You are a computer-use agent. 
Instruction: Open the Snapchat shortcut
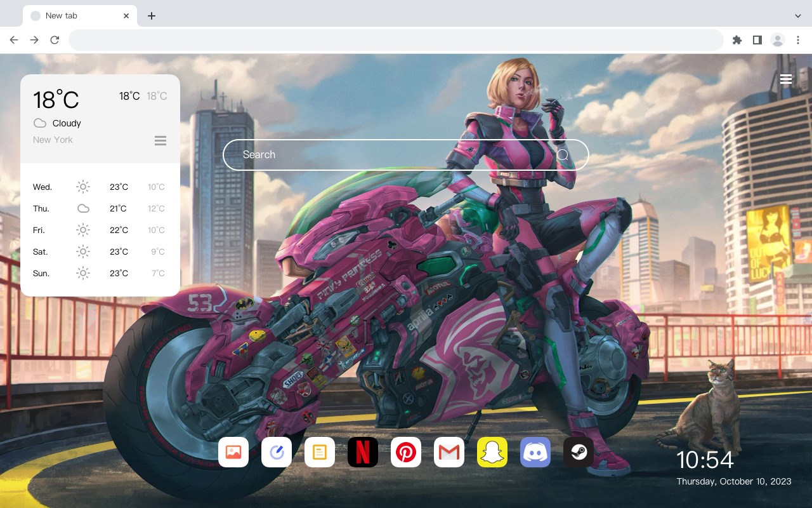(x=492, y=452)
